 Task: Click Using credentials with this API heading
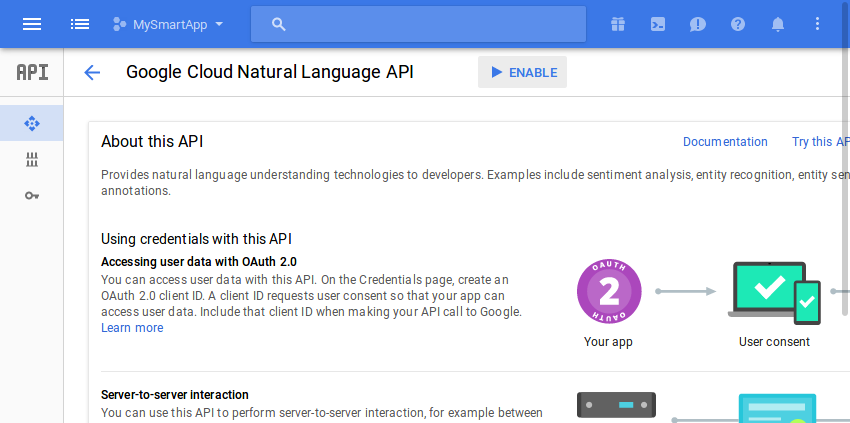pos(196,239)
